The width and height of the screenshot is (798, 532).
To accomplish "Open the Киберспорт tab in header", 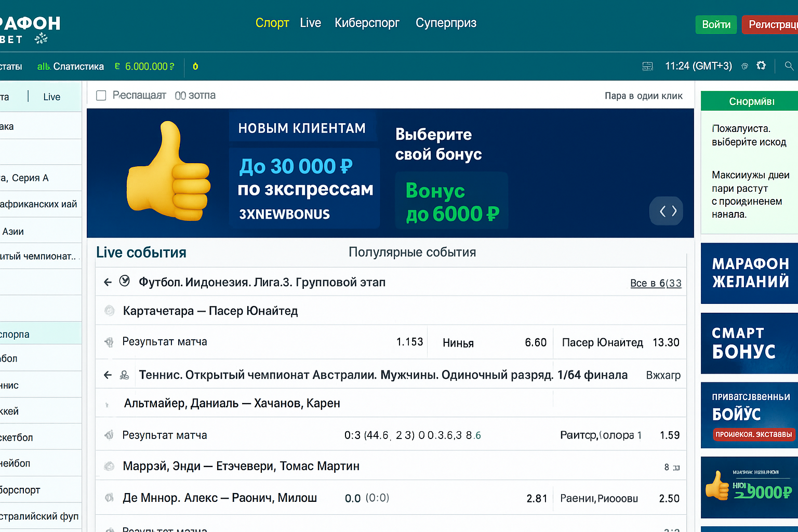I will coord(367,23).
